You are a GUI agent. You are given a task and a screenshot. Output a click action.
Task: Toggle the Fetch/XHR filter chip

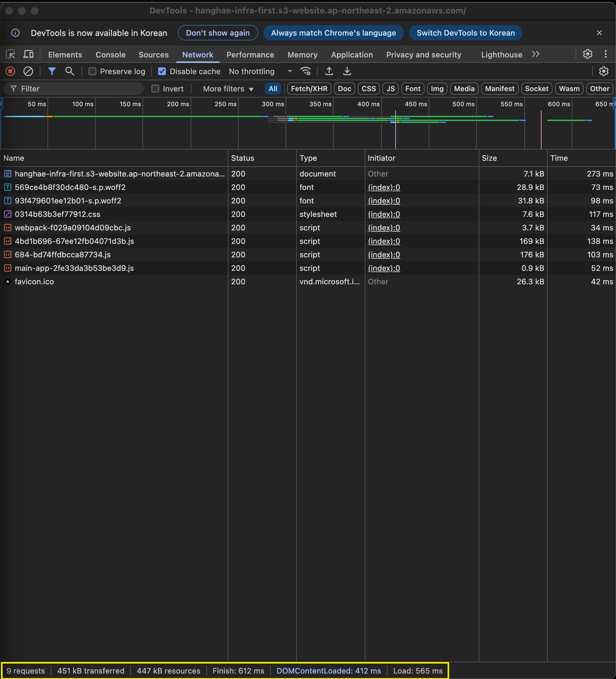tap(309, 89)
